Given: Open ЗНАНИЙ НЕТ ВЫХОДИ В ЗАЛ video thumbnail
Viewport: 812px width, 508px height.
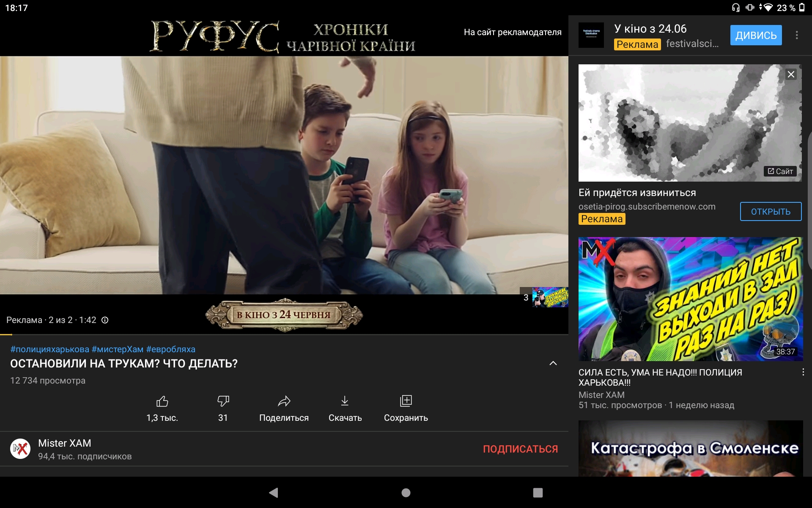Looking at the screenshot, I should click(691, 299).
